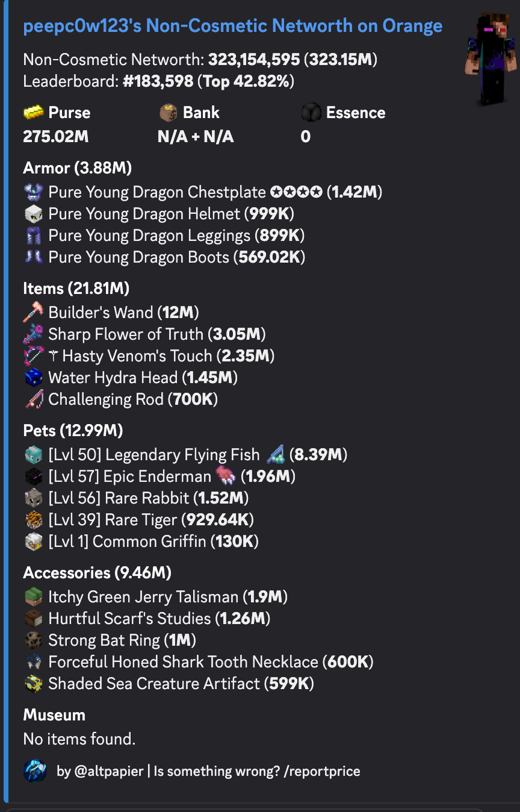520x812 pixels.
Task: Click the footer avatar next to @altpapier
Action: 35,771
